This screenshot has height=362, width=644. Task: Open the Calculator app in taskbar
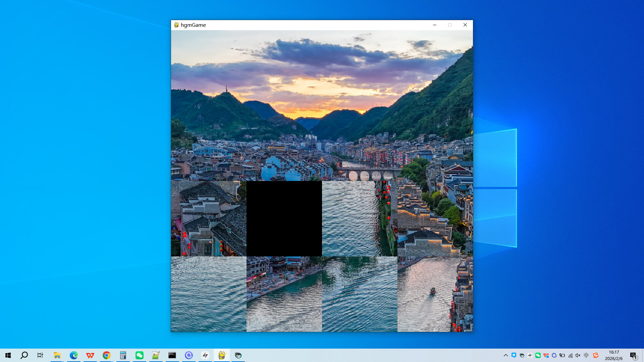tap(123, 355)
